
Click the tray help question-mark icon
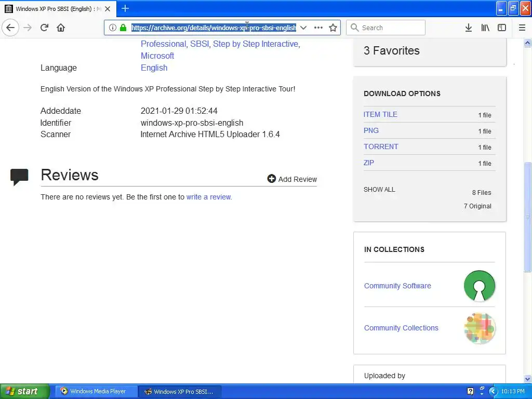click(x=470, y=391)
